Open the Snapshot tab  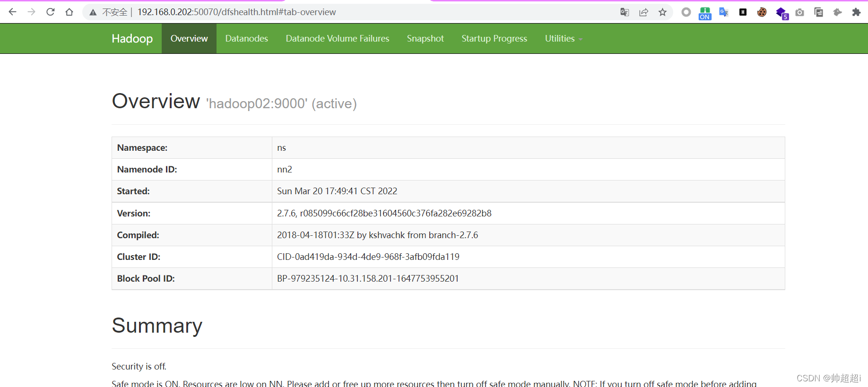coord(425,38)
